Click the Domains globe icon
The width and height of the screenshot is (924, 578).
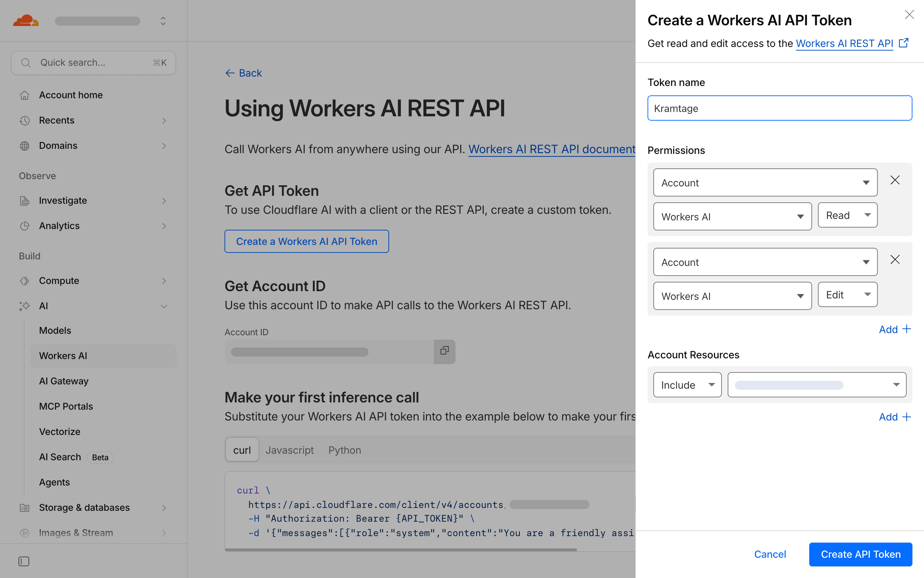pos(25,146)
